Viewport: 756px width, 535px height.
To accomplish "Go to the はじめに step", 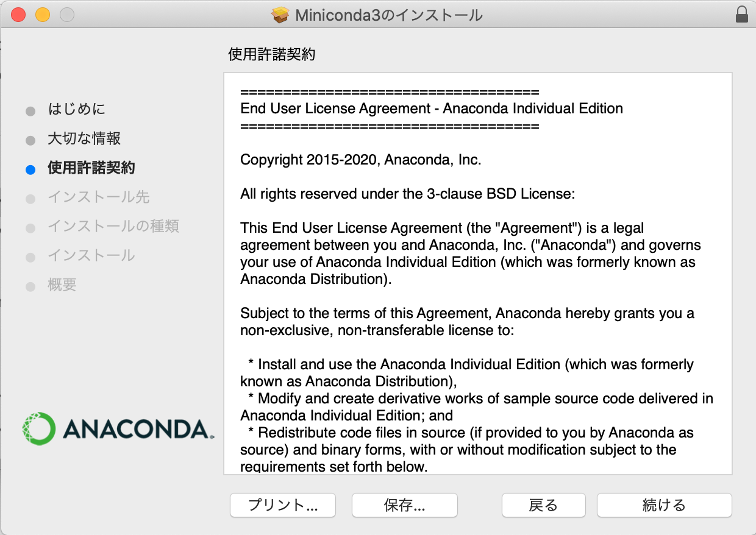I will (x=77, y=109).
